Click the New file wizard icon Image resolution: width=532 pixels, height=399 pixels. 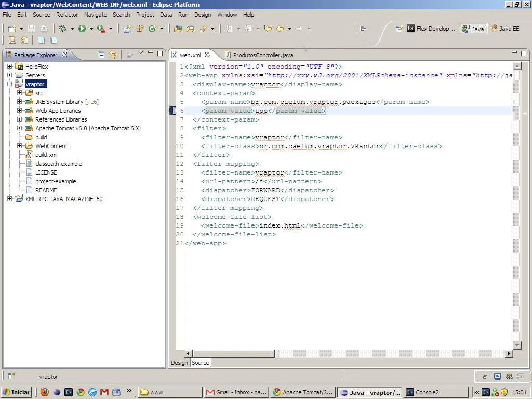tap(12, 29)
